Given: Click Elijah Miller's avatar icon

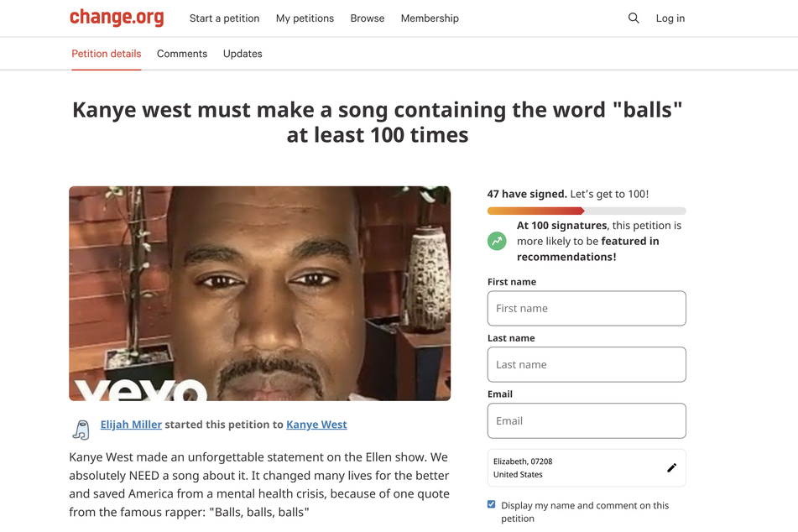Looking at the screenshot, I should point(81,429).
